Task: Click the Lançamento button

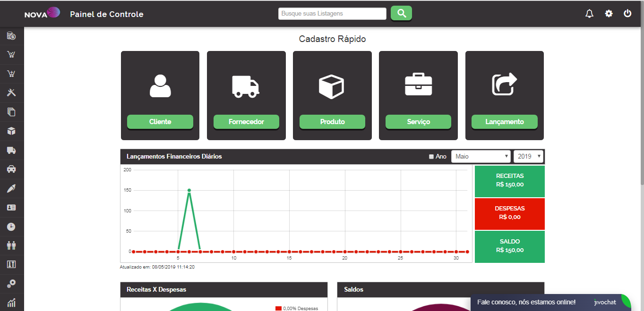Action: pos(504,122)
